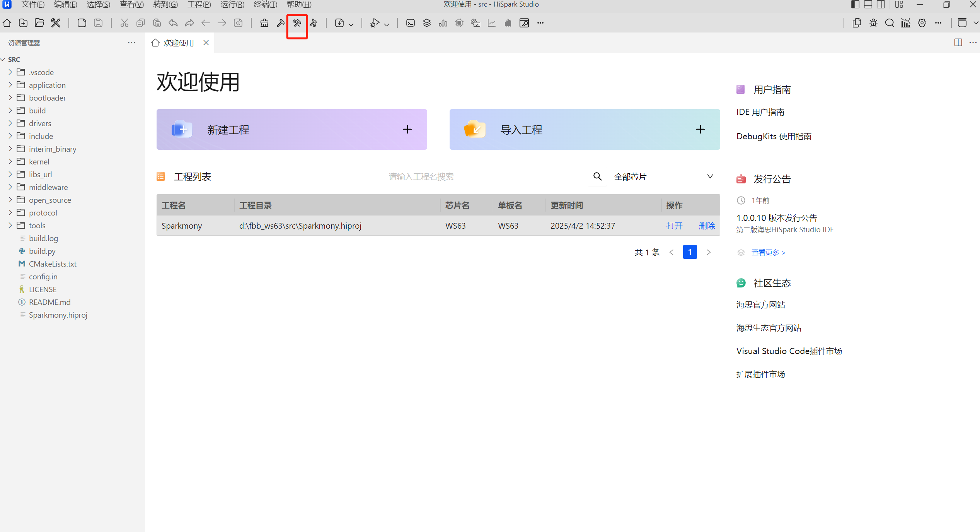Click the Clean broom icon in toolbar
This screenshot has width=980, height=532.
(264, 23)
